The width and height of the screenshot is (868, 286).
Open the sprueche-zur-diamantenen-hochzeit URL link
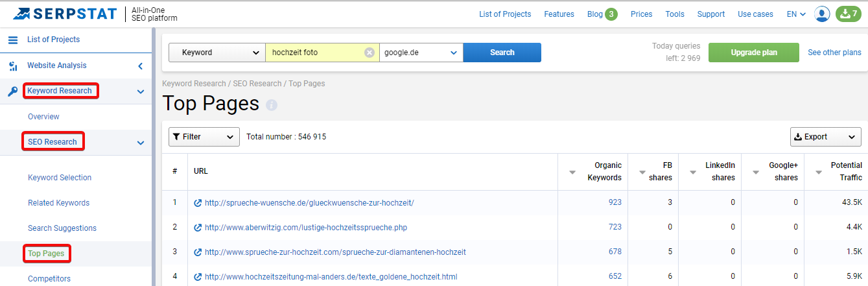335,252
